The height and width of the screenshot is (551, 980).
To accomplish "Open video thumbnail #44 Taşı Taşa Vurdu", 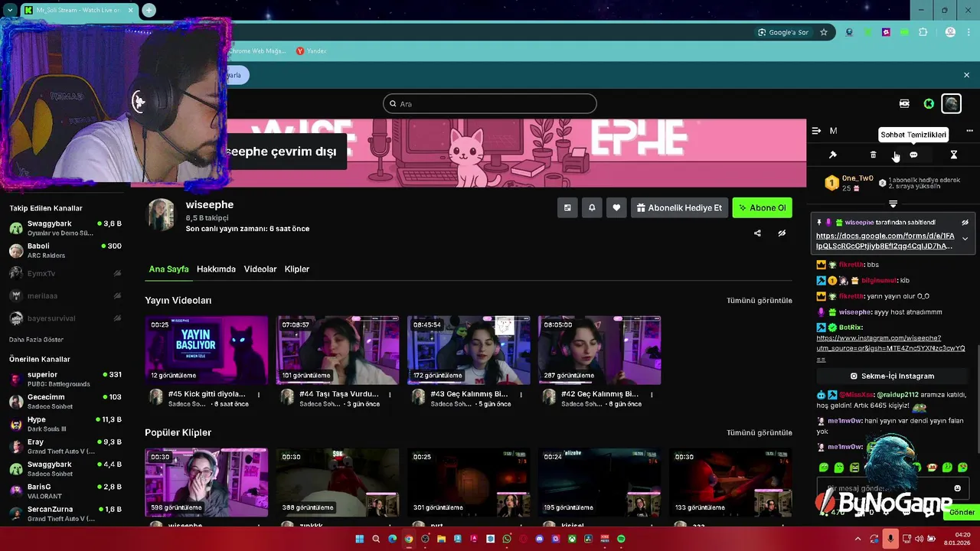I will pyautogui.click(x=338, y=350).
